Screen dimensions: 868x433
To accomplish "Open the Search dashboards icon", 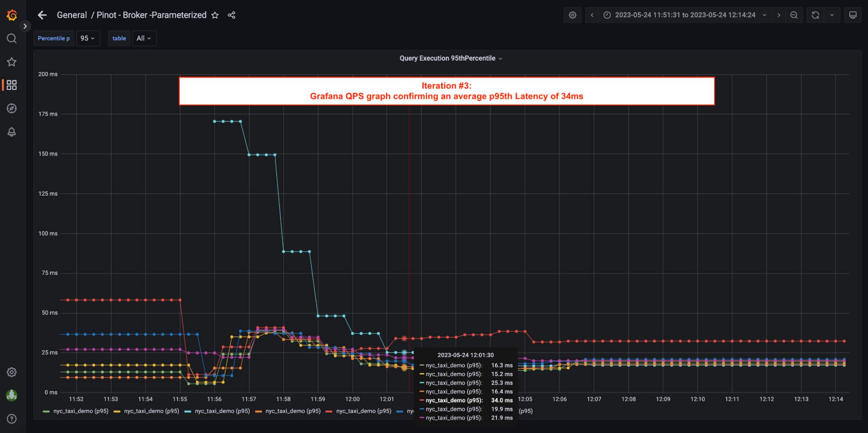I will click(x=12, y=39).
